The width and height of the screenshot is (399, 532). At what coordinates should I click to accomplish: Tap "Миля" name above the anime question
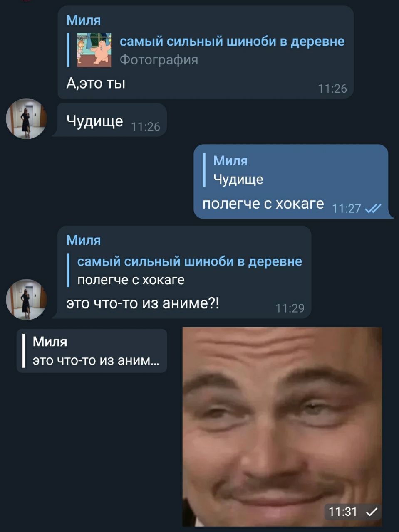(84, 240)
